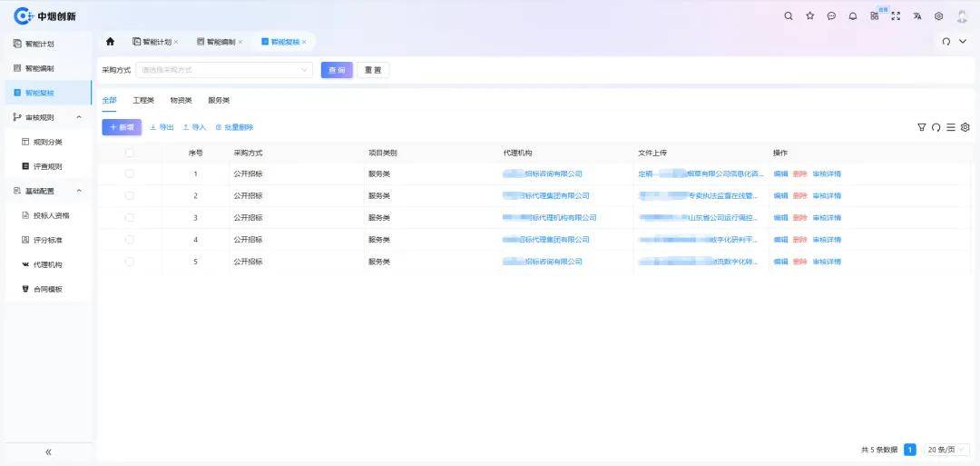Click the 新增 button

pyautogui.click(x=122, y=127)
